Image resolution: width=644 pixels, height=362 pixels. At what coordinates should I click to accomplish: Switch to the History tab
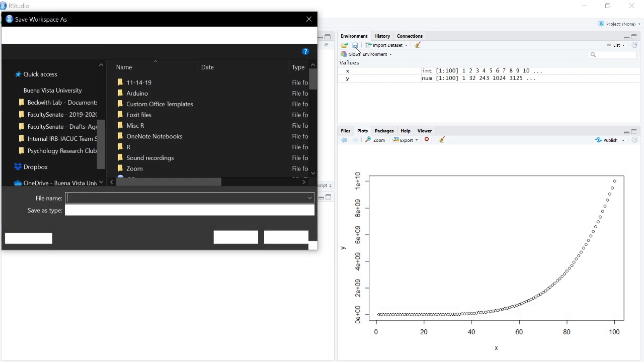tap(382, 36)
